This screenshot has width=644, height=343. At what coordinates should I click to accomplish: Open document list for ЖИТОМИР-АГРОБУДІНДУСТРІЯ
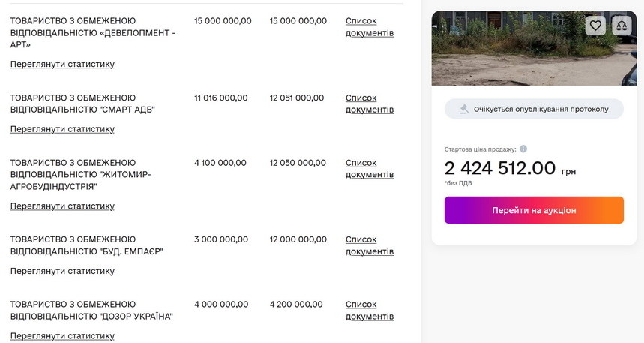point(369,169)
